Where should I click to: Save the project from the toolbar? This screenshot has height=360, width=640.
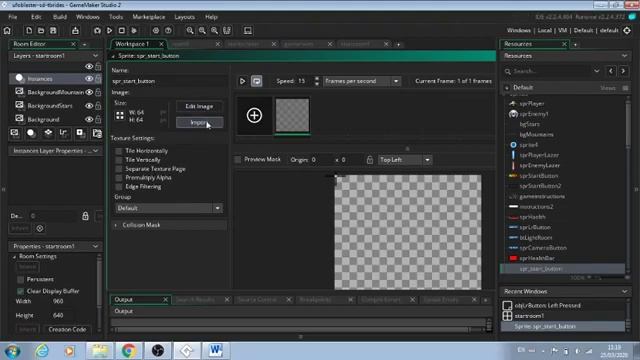pos(53,31)
